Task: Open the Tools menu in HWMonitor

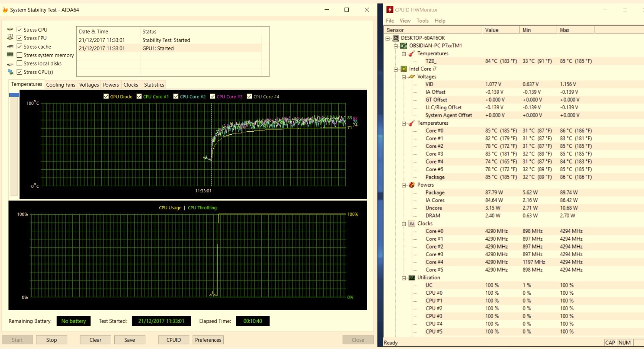Action: (422, 21)
